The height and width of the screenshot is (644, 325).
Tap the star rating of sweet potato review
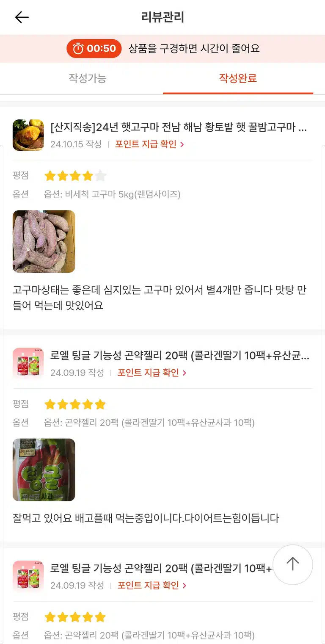[75, 176]
